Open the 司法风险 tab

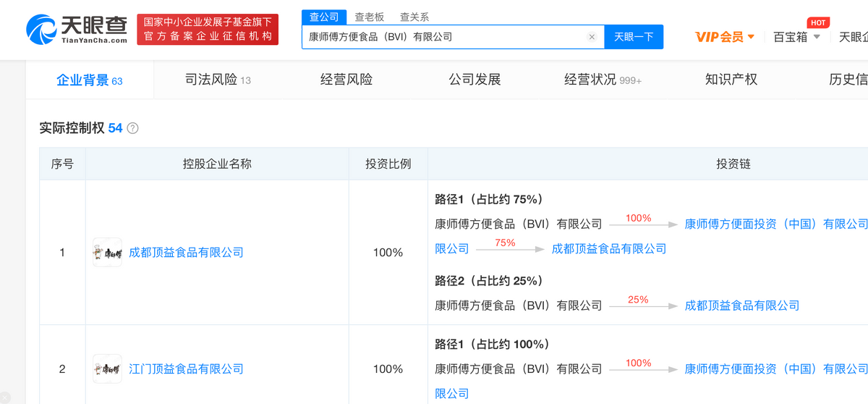(x=218, y=80)
